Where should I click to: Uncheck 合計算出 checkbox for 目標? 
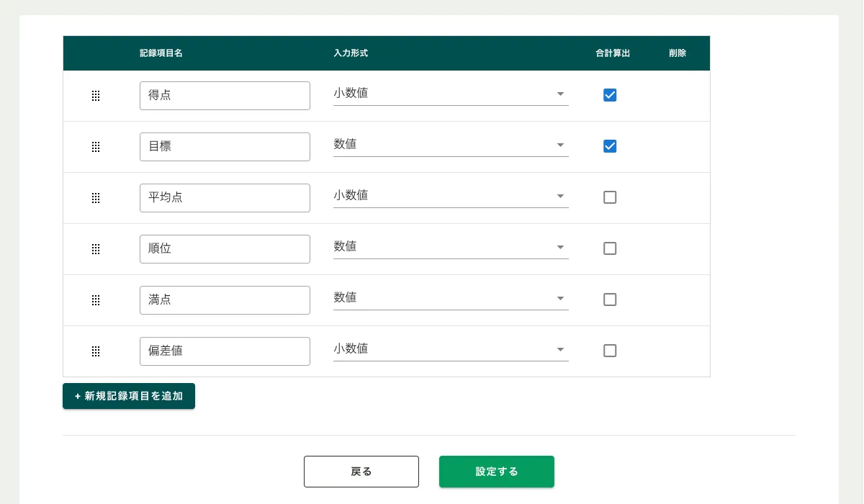click(610, 146)
